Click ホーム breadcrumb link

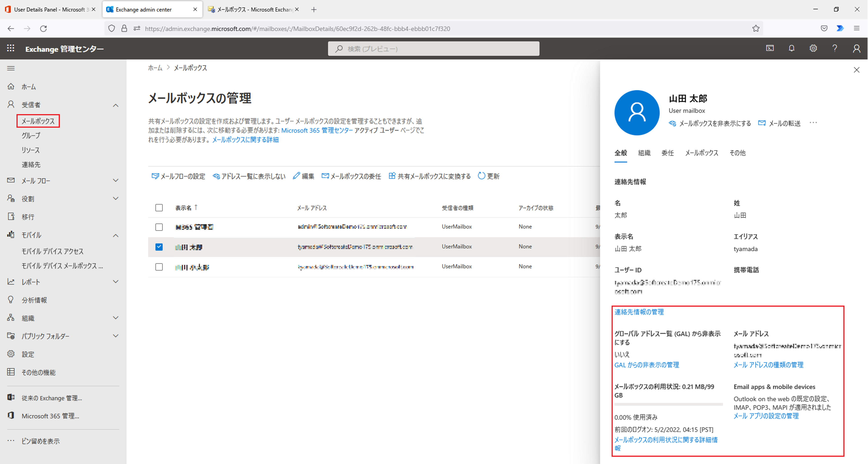click(x=155, y=68)
